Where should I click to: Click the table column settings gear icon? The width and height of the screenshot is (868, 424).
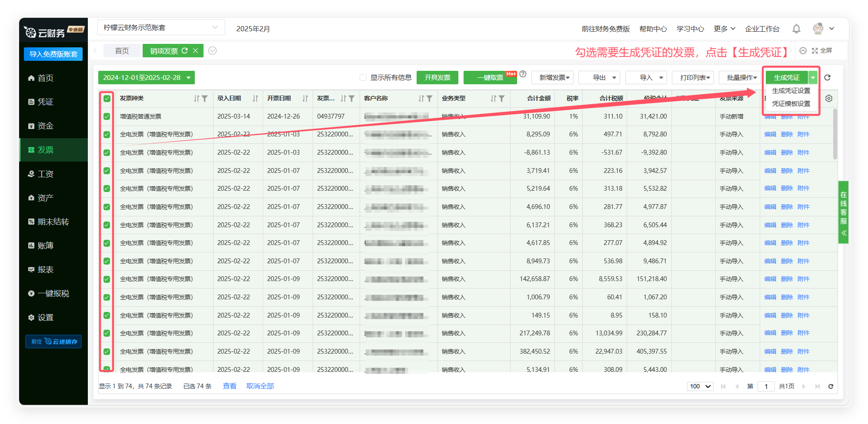[x=829, y=99]
